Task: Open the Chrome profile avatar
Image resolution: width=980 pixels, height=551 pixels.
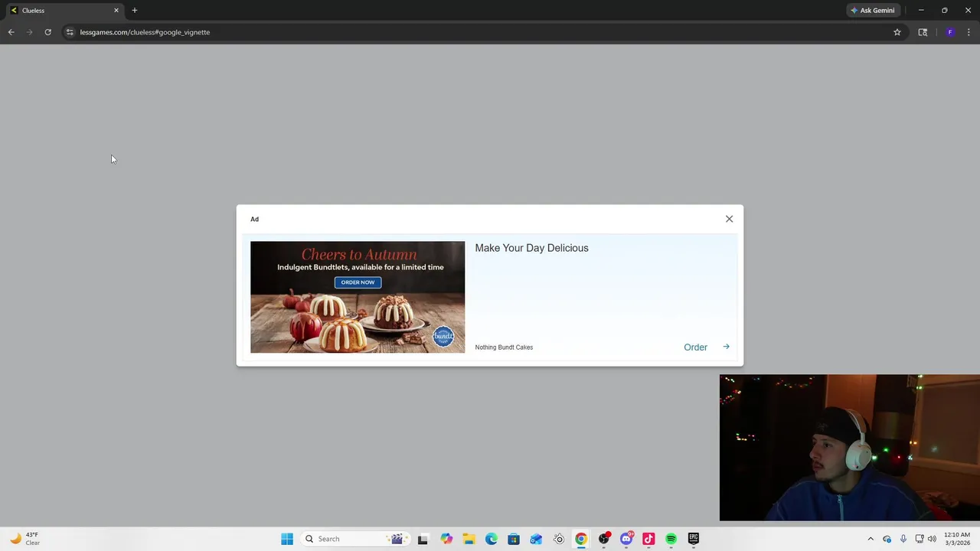Action: (950, 32)
